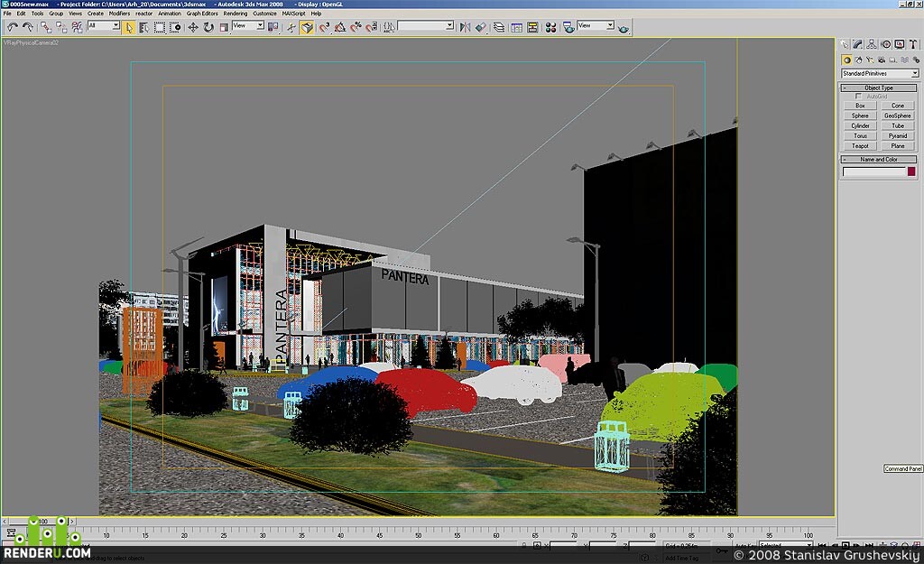Screen dimensions: 924x564
Task: Click the Quick Render teapot icon
Action: [623, 28]
